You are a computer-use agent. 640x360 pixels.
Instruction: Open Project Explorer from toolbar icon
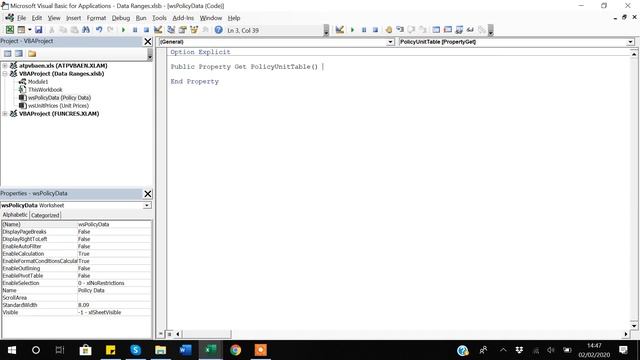coord(171,30)
